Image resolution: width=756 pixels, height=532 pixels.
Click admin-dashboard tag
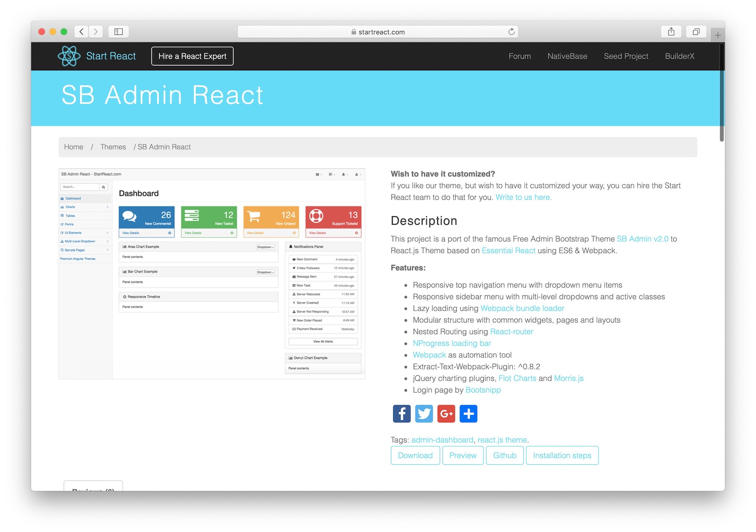(x=442, y=440)
